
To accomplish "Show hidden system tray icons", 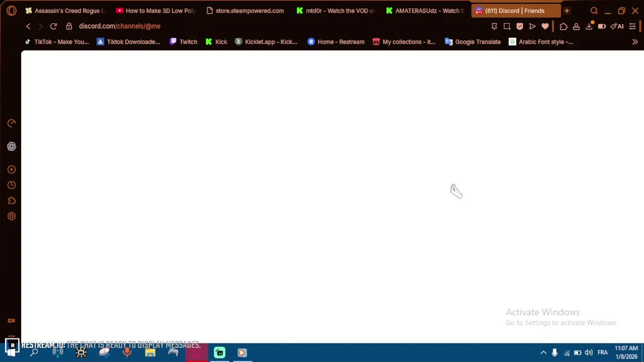I will point(543,352).
